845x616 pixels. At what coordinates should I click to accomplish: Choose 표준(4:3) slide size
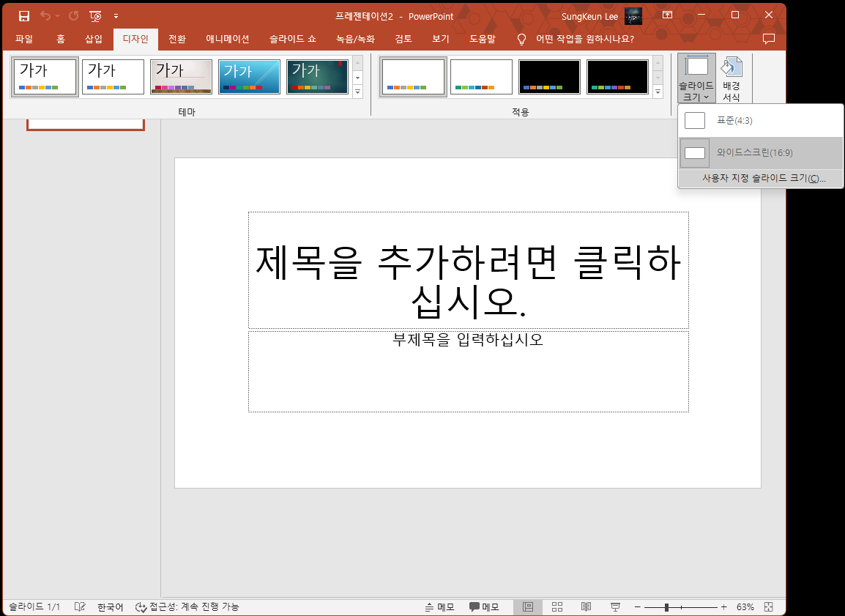click(760, 121)
